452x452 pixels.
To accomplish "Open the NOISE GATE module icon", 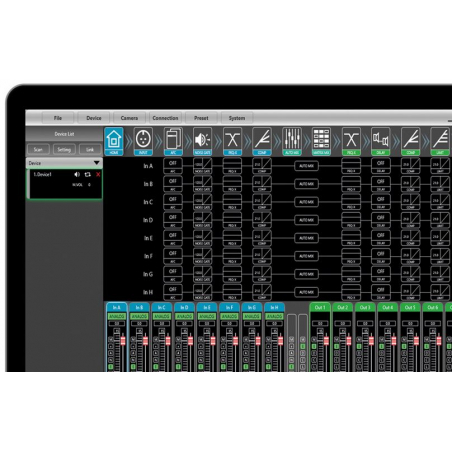I will pos(202,141).
